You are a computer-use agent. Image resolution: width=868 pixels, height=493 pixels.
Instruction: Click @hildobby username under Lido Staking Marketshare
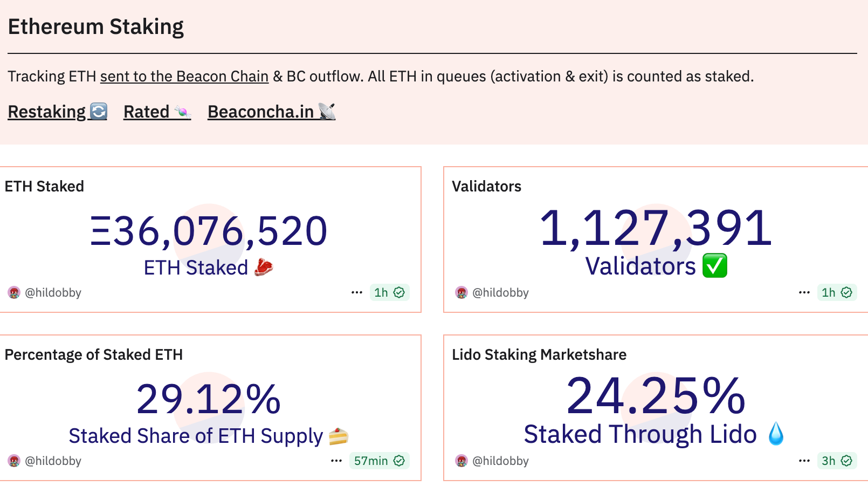pyautogui.click(x=500, y=461)
